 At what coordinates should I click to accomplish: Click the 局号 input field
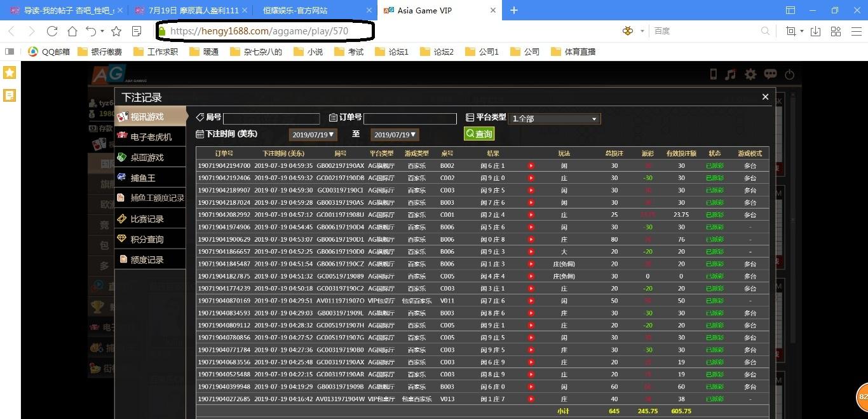[271, 119]
